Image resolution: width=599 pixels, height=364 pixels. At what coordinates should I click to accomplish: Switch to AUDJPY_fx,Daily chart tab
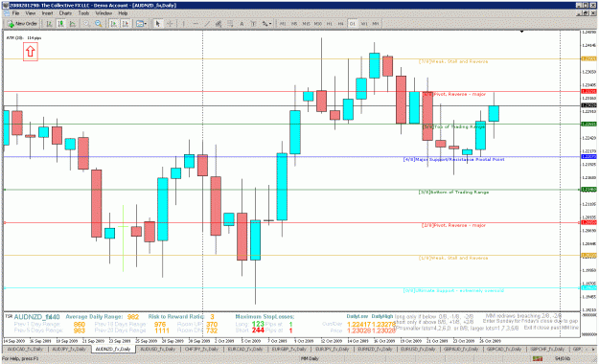69,349
